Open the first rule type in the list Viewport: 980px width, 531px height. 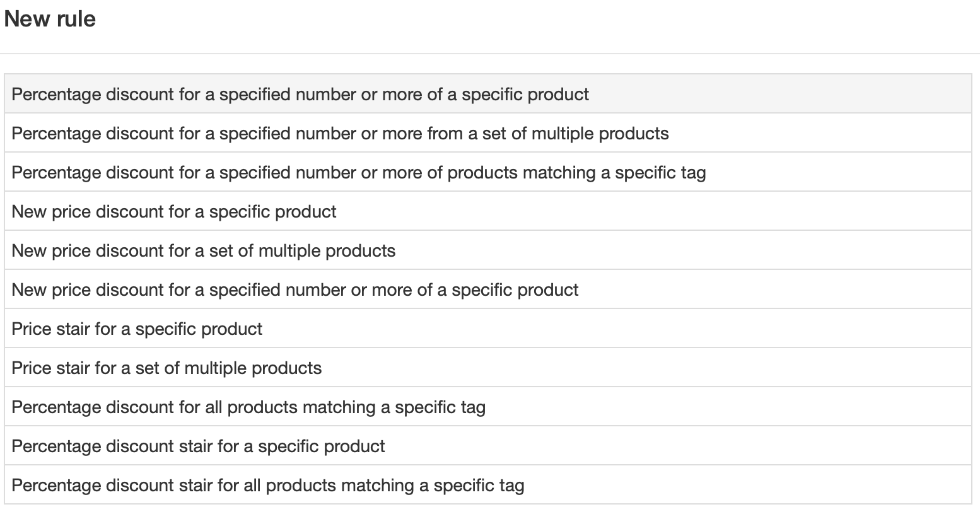[x=300, y=95]
